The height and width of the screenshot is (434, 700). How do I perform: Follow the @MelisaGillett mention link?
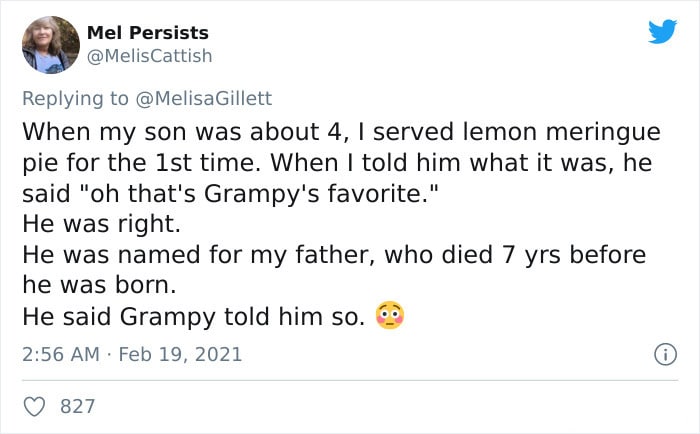click(x=203, y=98)
